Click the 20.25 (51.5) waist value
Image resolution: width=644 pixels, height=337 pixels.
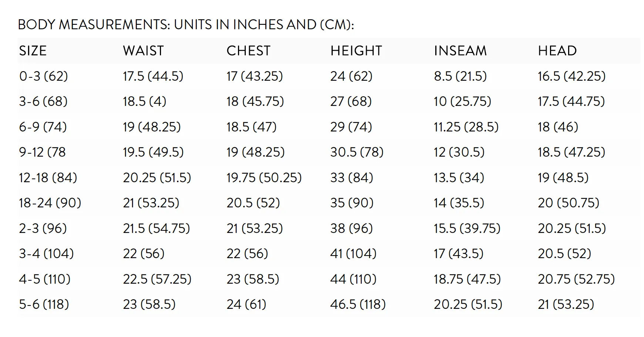157,178
